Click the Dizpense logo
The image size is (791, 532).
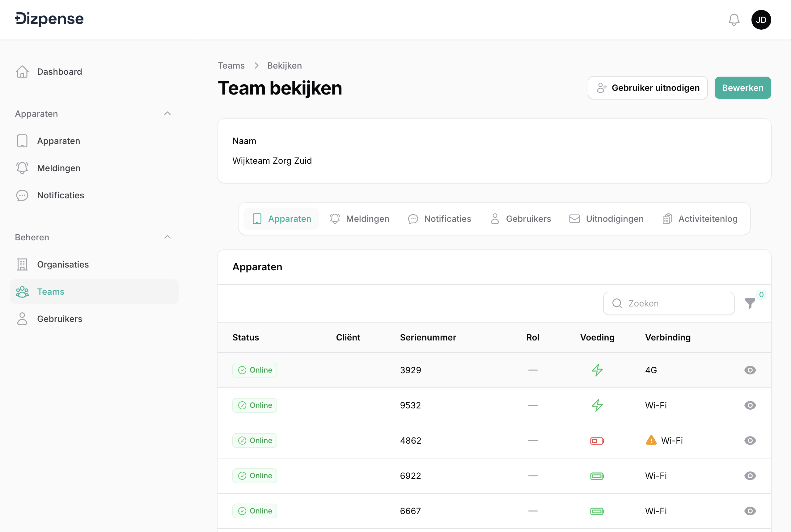(49, 19)
